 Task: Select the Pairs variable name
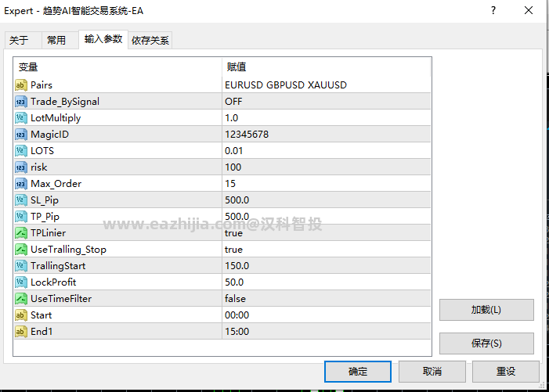pyautogui.click(x=42, y=85)
